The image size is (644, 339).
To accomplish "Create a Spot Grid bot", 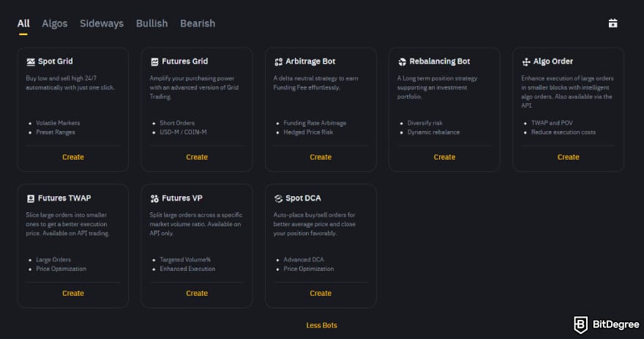I will 73,157.
